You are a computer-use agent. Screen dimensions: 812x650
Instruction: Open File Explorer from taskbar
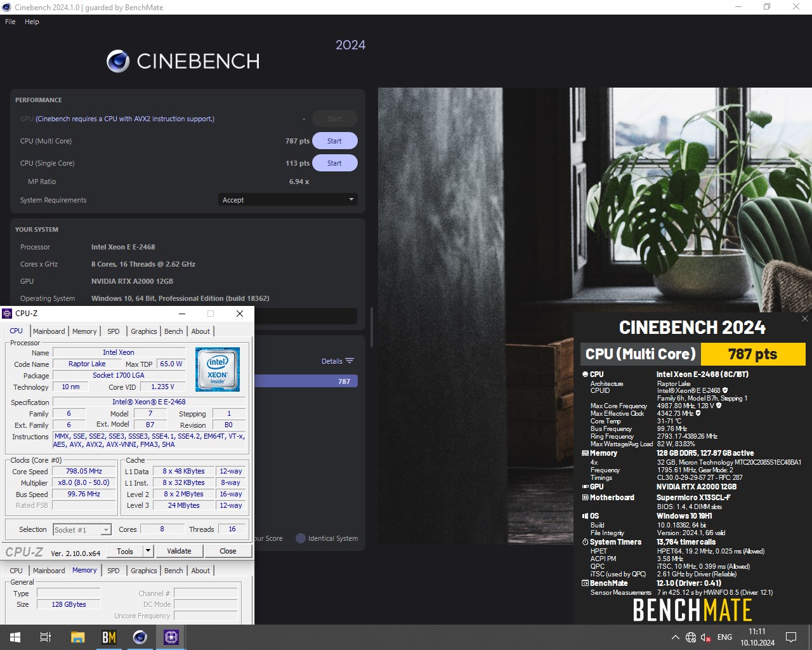(77, 637)
